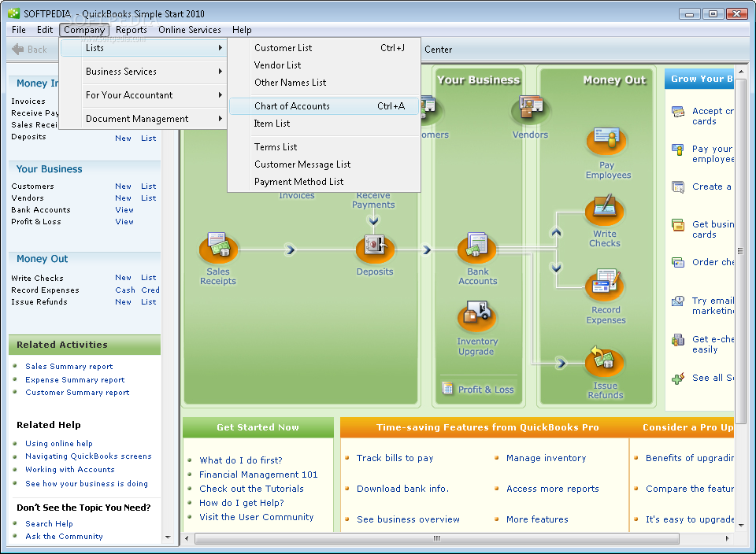
Task: Click the See all services plus icon
Action: (678, 379)
